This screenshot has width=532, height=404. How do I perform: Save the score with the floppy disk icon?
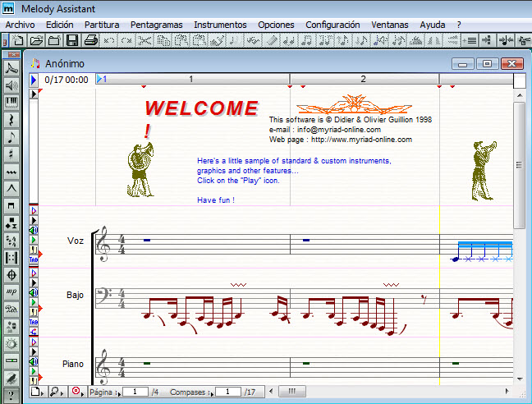tap(72, 40)
